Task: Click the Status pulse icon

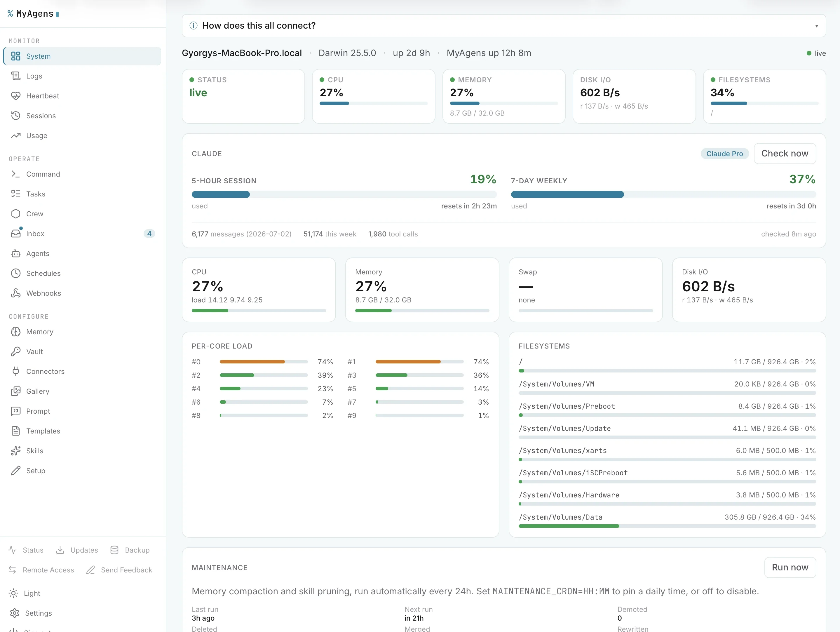Action: [12, 550]
